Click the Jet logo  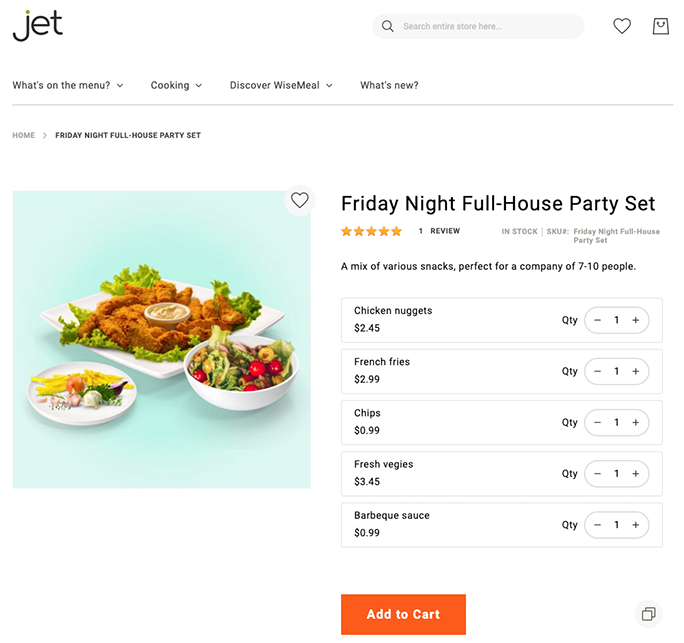tap(38, 25)
